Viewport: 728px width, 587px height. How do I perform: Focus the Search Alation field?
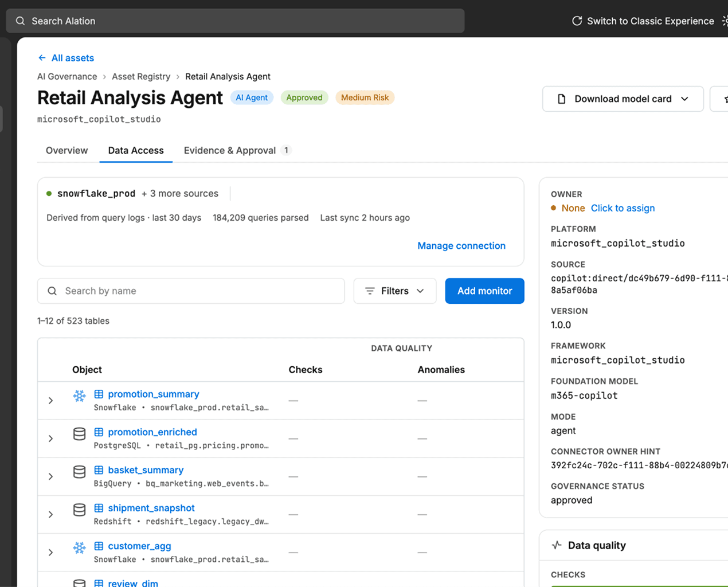pyautogui.click(x=235, y=21)
